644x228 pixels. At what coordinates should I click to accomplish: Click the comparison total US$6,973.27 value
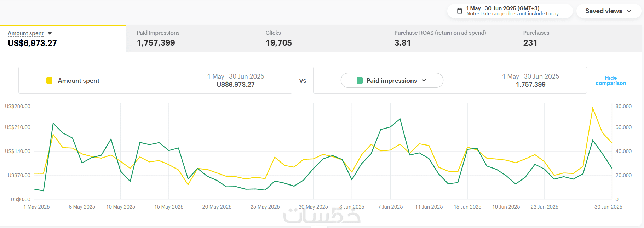coord(236,85)
